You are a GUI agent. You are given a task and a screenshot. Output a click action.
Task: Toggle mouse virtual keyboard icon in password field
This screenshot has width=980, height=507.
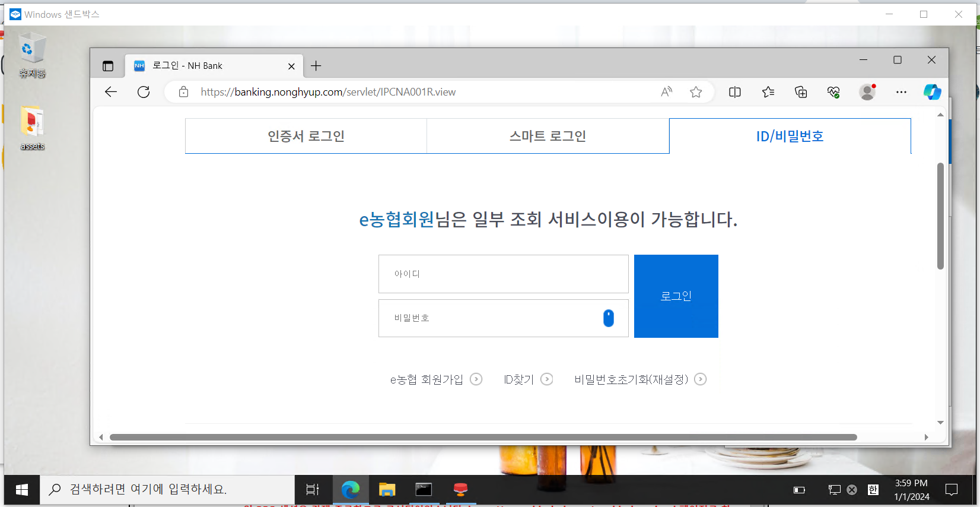[609, 318]
